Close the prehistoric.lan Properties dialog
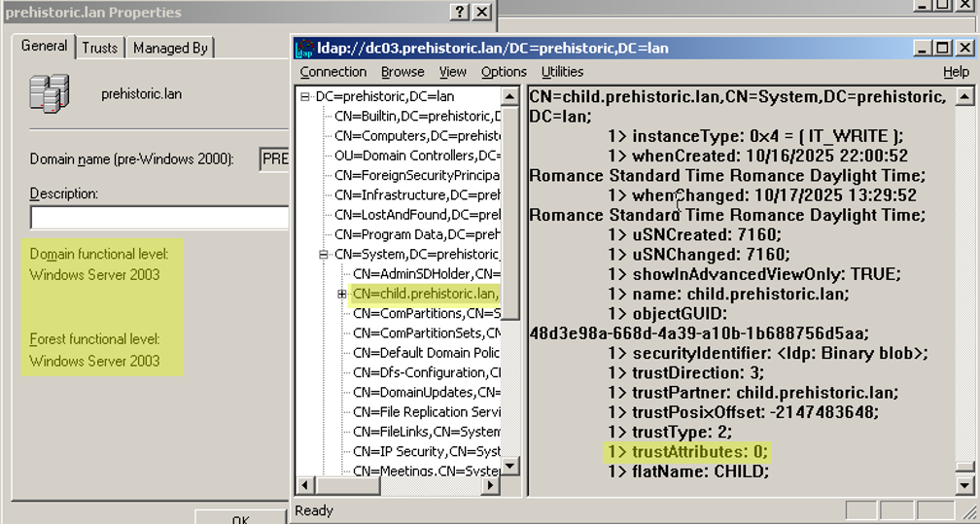 pos(481,12)
